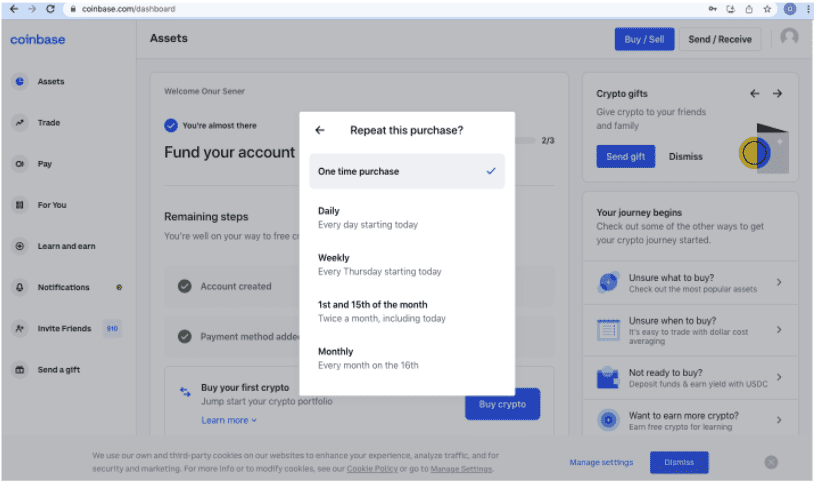815x484 pixels.
Task: Select Monthly repeat option
Action: pos(407,358)
